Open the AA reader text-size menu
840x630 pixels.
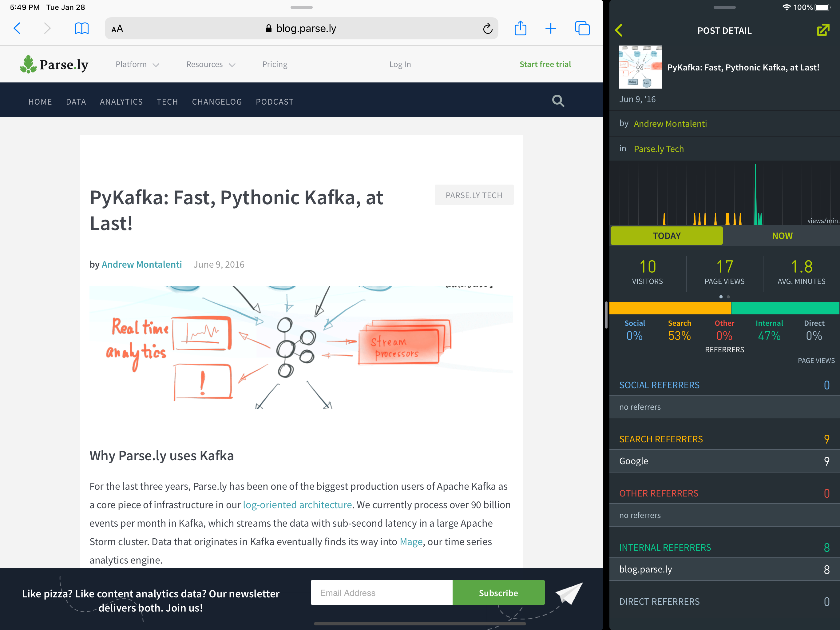pyautogui.click(x=117, y=29)
